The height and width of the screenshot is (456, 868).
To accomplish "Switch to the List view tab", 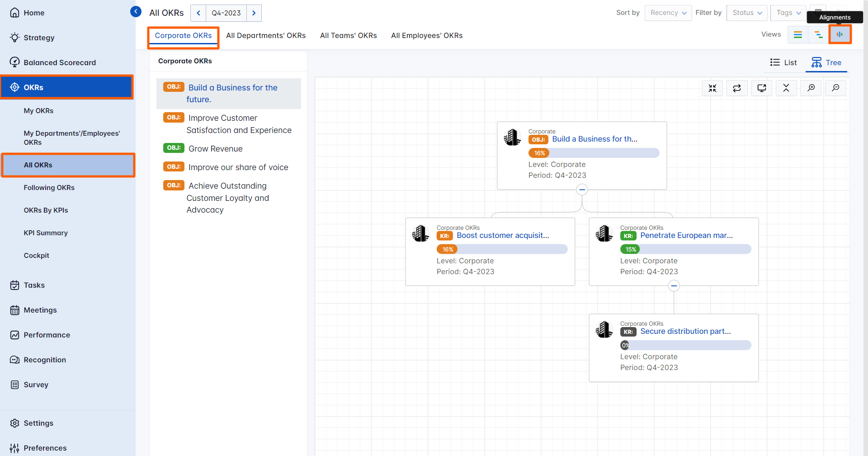I will click(x=783, y=62).
